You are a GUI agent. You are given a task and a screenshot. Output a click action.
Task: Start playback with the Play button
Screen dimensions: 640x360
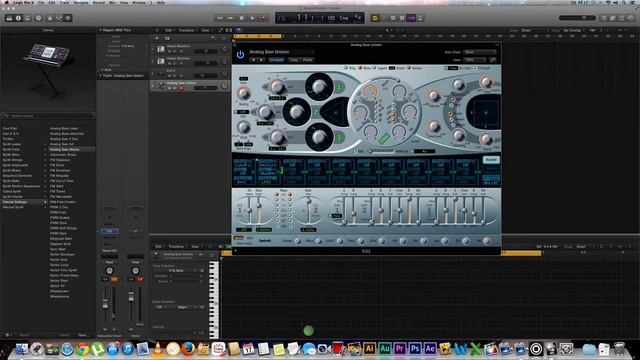point(253,18)
